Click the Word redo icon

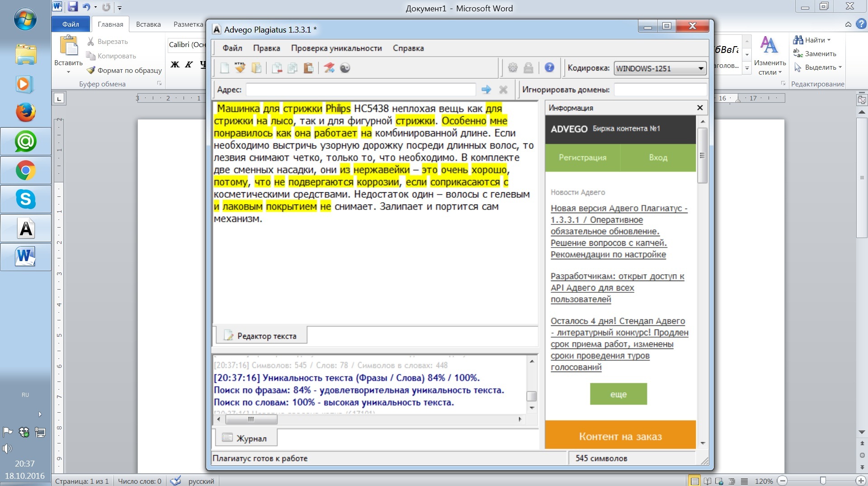point(106,7)
